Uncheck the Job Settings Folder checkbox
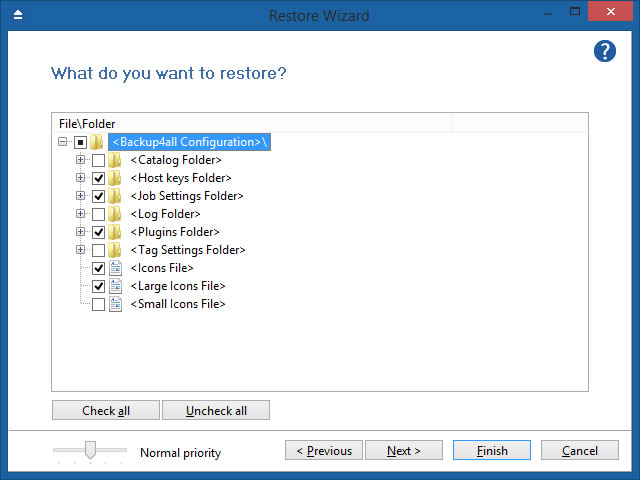640x480 pixels. pos(98,196)
